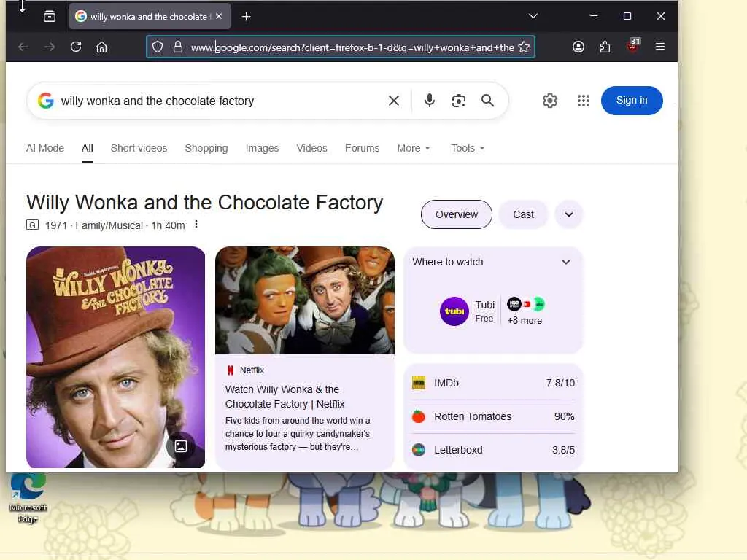
Task: Go forward with the forward arrow
Action: coord(50,47)
